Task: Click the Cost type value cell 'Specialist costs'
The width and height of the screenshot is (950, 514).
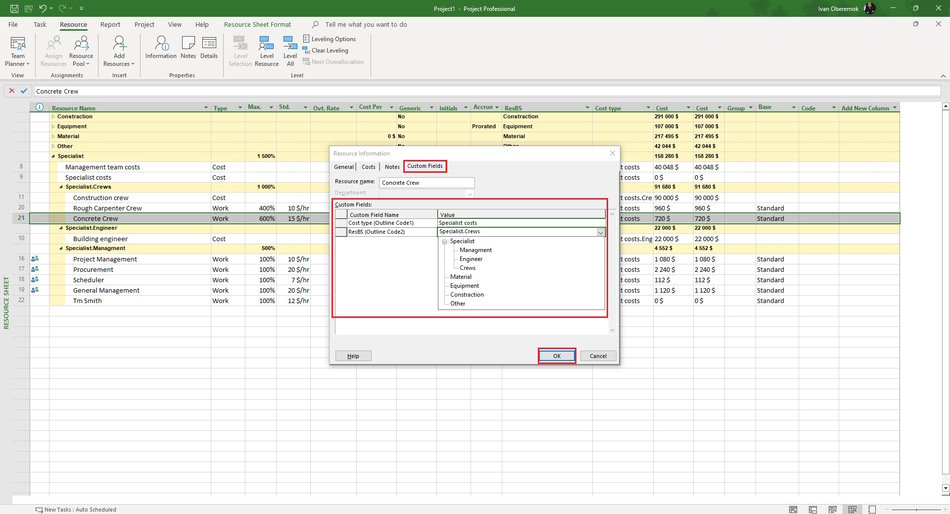Action: pos(521,223)
